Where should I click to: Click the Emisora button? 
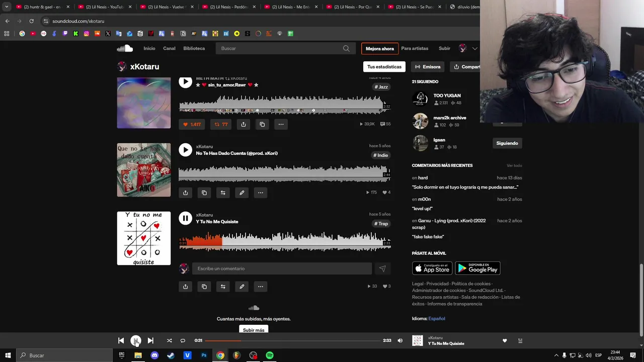[428, 66]
